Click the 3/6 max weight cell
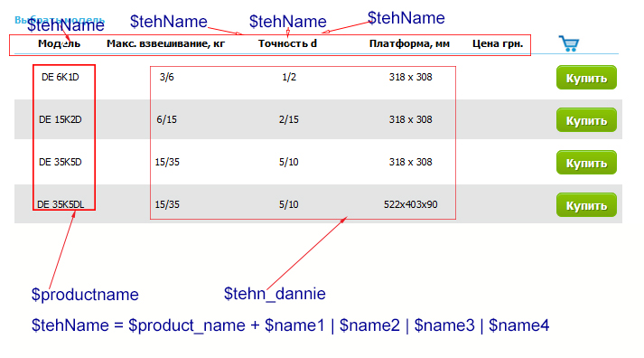Image resolution: width=644 pixels, height=358 pixels. tap(167, 77)
